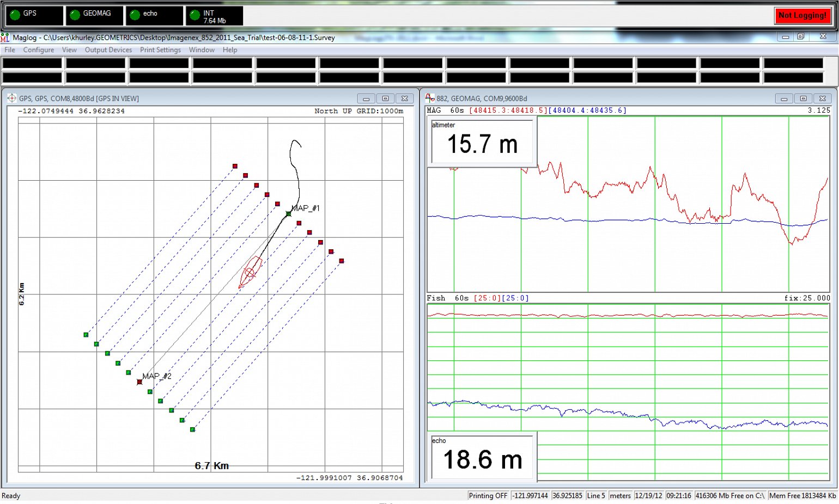This screenshot has width=839, height=504.
Task: Open the Help menu
Action: pos(230,50)
